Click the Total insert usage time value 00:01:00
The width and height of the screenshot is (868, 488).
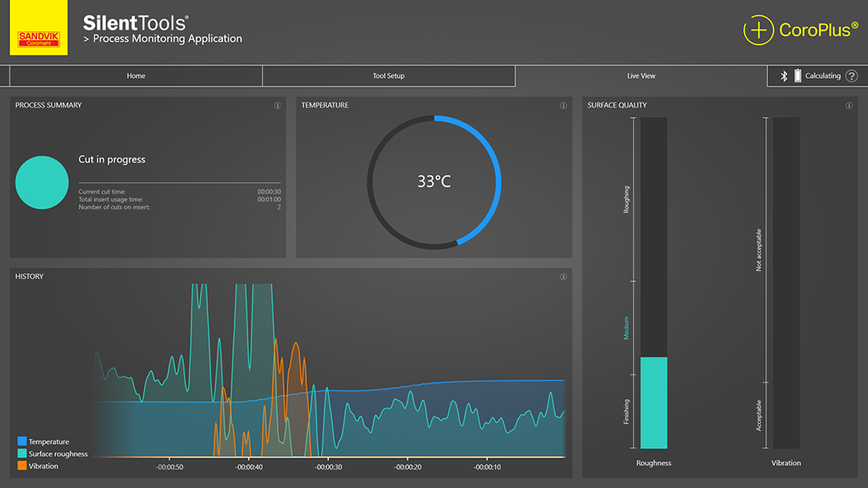269,200
